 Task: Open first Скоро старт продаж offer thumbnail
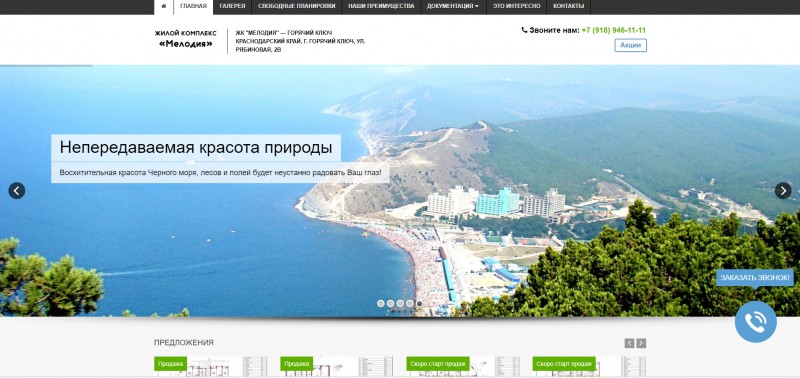coord(463,366)
